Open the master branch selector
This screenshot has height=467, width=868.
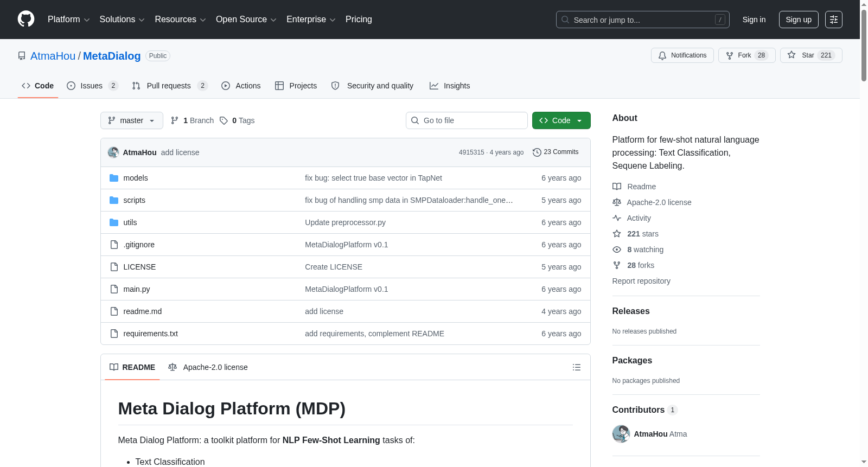132,120
